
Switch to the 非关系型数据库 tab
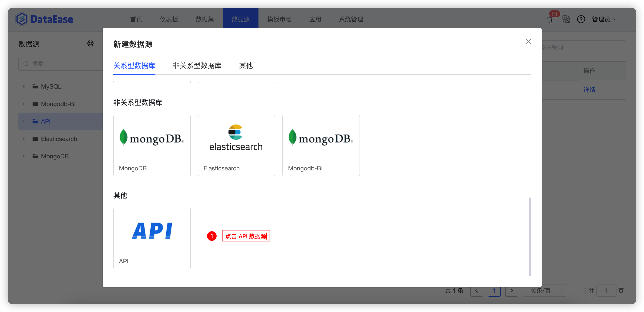point(197,66)
